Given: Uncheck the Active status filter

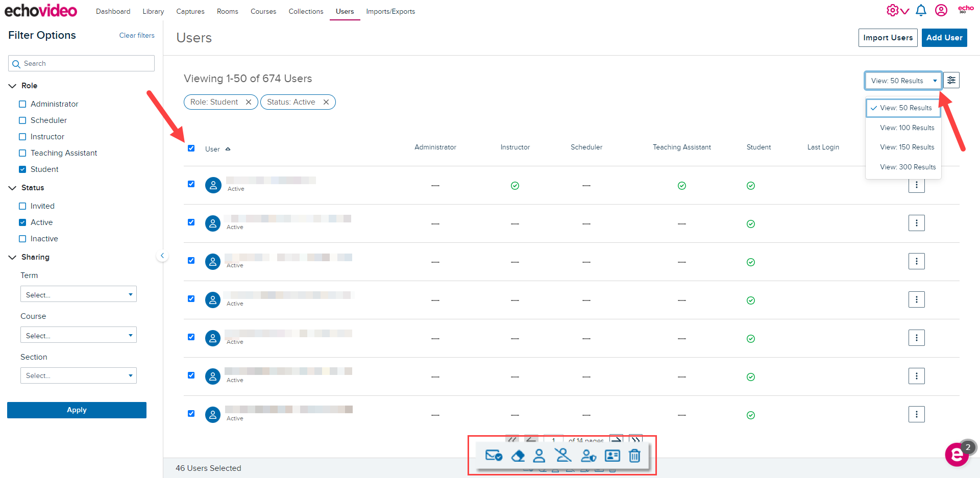Looking at the screenshot, I should (22, 222).
